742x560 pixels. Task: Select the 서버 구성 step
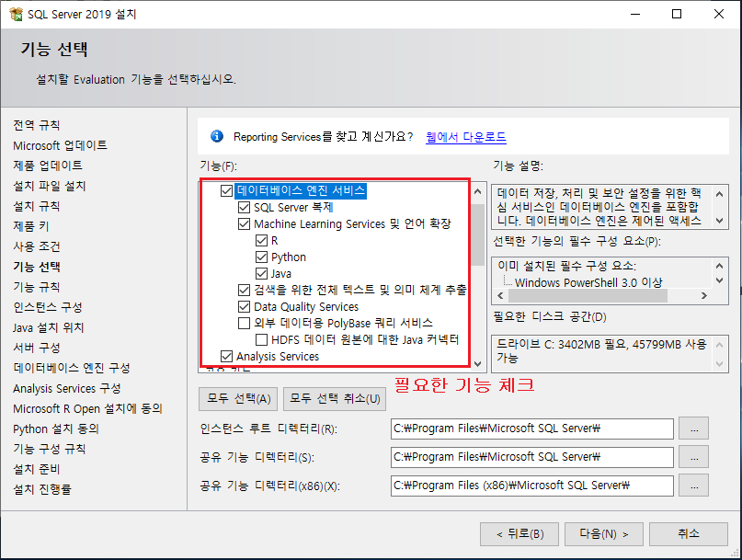(x=37, y=348)
